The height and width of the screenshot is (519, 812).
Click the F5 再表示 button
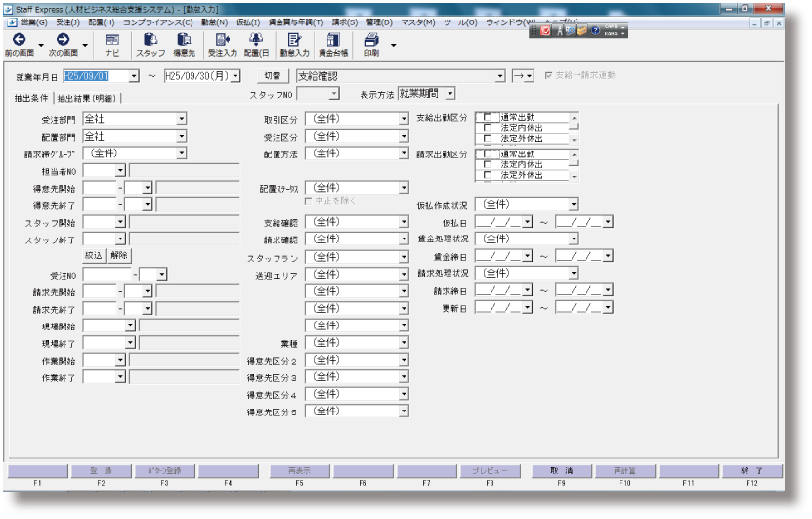coord(299,471)
